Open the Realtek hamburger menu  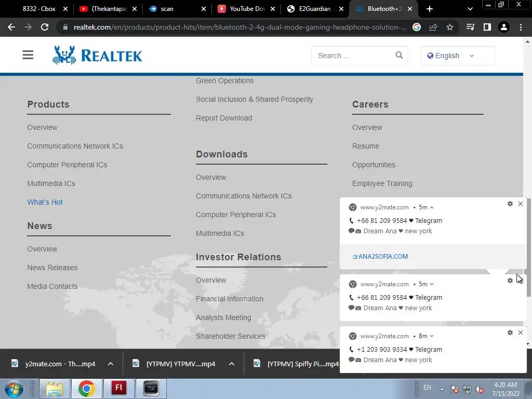point(28,55)
